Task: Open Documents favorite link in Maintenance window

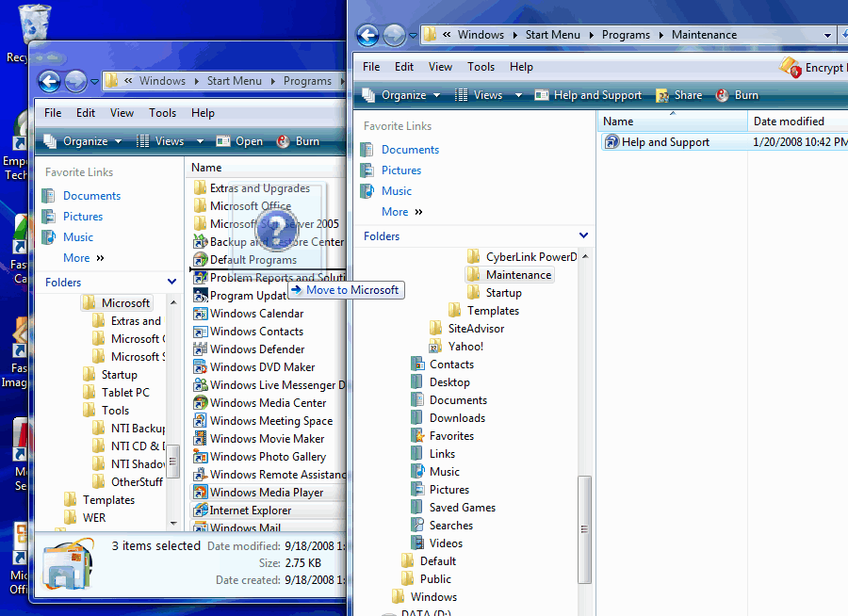Action: tap(410, 149)
